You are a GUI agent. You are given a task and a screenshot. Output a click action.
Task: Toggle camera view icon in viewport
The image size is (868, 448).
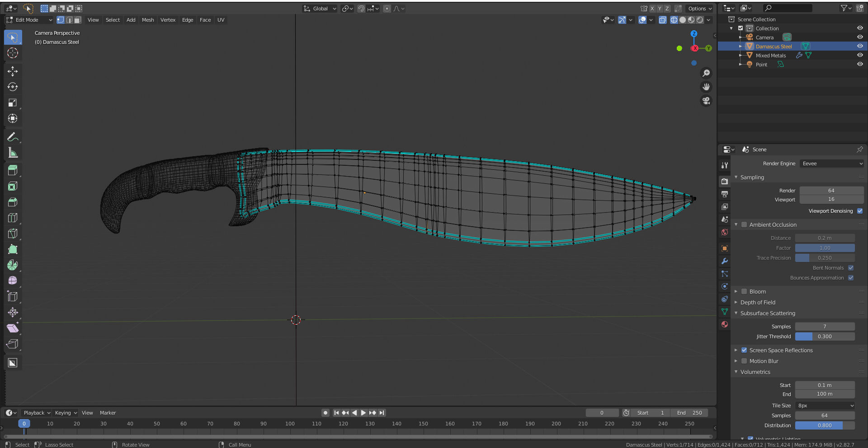point(706,101)
